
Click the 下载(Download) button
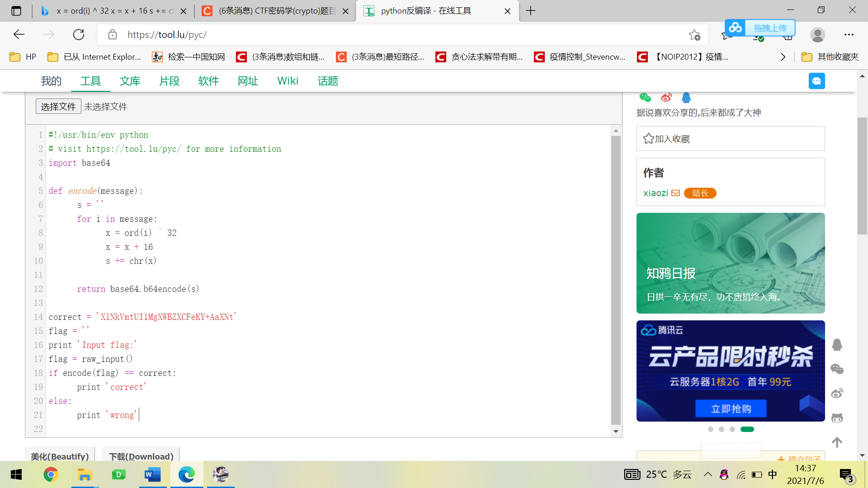(141, 456)
